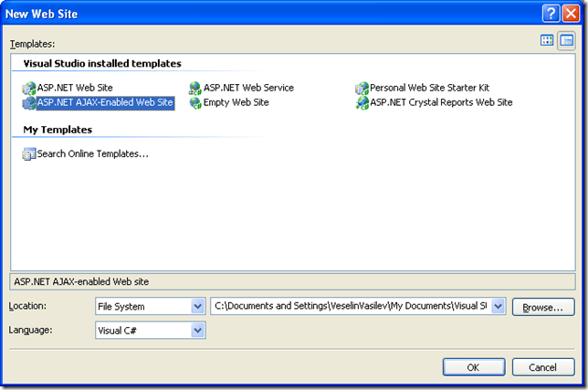Click the Visual C# language combo box
This screenshot has width=588, height=390.
pyautogui.click(x=151, y=331)
